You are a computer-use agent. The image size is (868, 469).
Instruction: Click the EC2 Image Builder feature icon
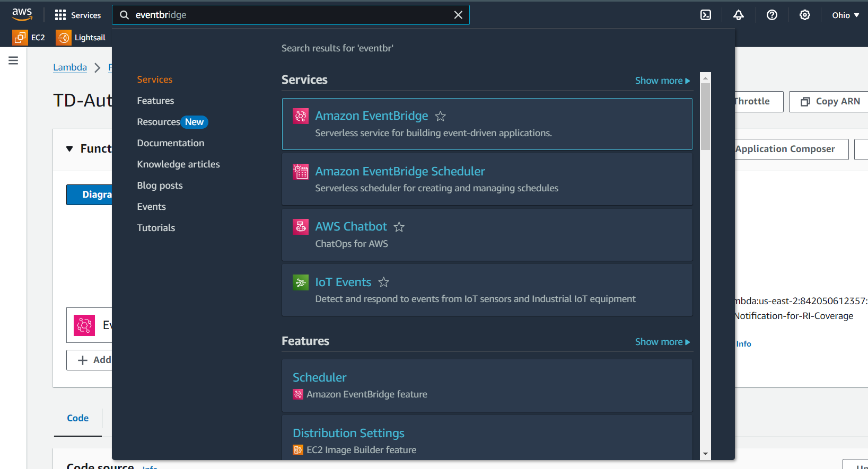click(298, 450)
